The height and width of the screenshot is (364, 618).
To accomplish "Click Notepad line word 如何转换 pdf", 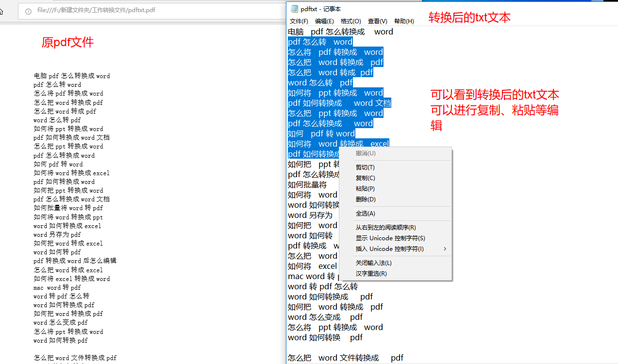I will click(x=325, y=337).
